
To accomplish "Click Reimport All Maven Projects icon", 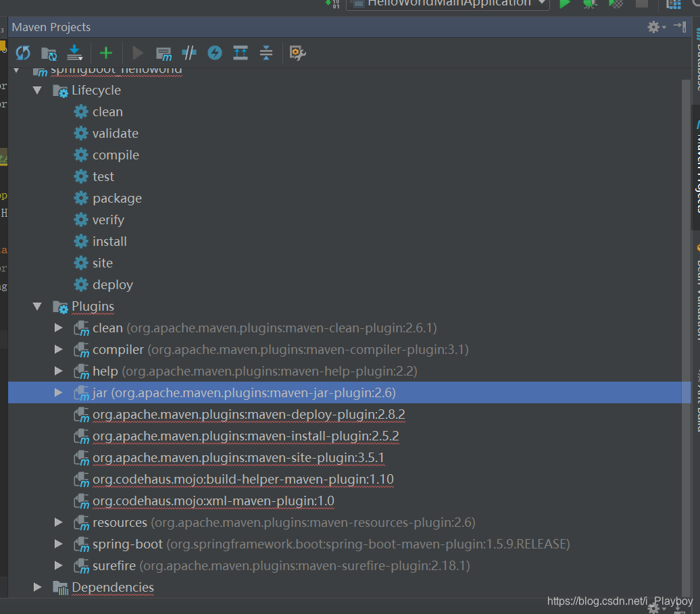I will 23,53.
